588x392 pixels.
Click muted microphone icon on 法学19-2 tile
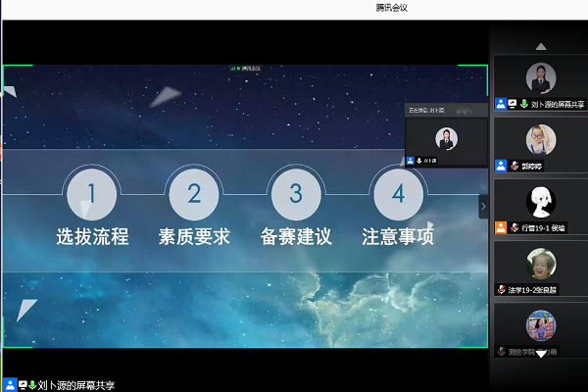(x=501, y=290)
